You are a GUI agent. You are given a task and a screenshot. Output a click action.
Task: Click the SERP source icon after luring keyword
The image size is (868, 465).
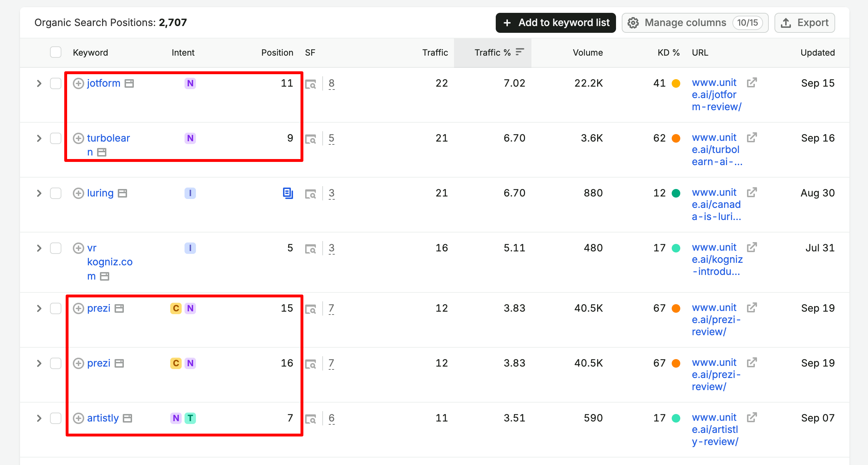tap(122, 193)
